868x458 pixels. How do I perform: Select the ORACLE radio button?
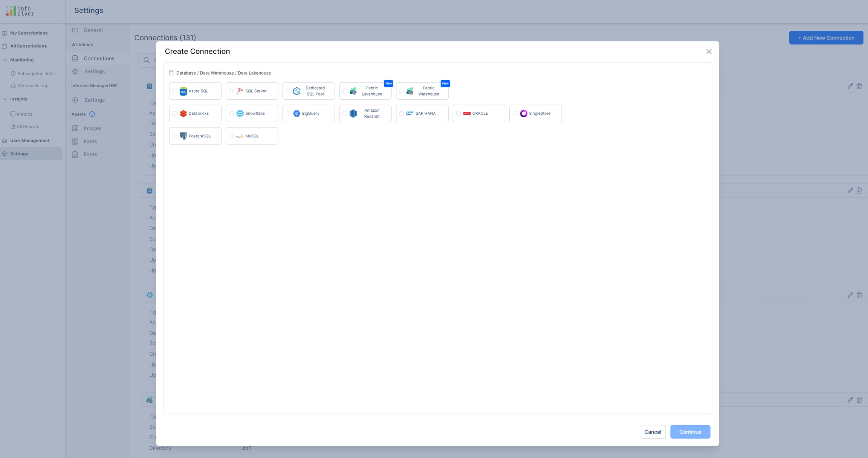pyautogui.click(x=458, y=113)
